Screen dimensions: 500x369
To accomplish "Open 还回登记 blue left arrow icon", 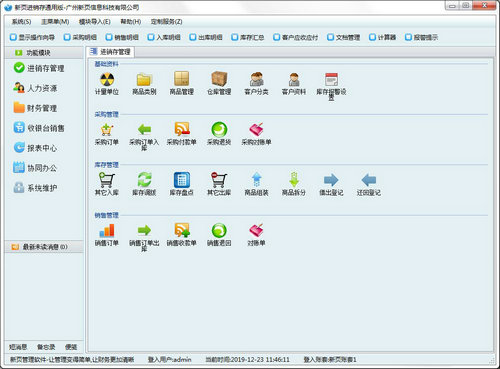I will tap(368, 185).
